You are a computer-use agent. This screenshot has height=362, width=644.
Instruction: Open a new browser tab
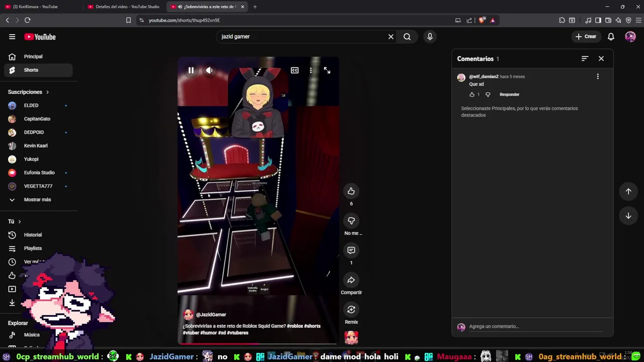[x=255, y=7]
